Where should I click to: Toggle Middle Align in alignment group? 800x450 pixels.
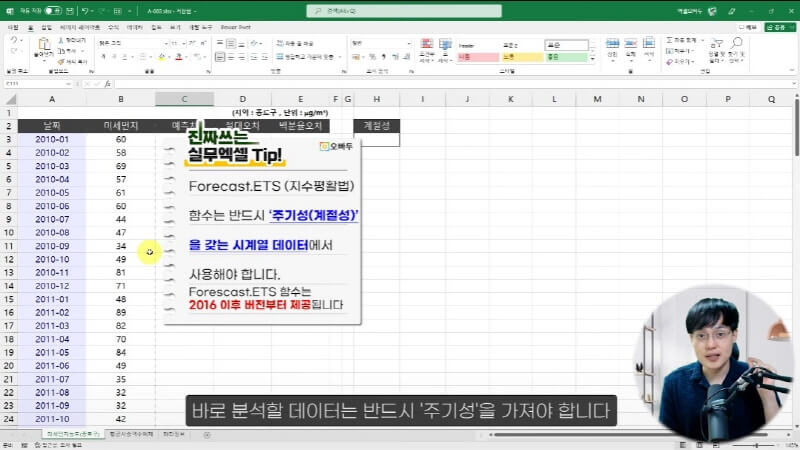[231, 43]
